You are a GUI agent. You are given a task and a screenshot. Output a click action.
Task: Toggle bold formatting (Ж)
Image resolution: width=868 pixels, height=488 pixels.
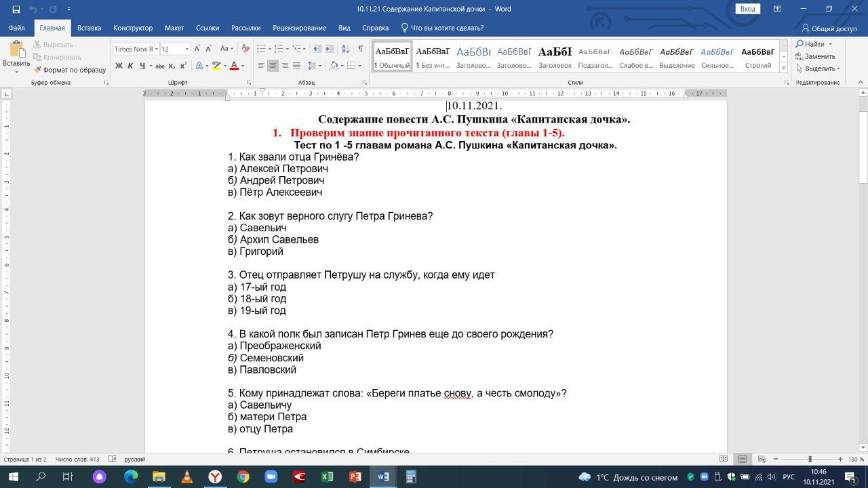coord(119,66)
